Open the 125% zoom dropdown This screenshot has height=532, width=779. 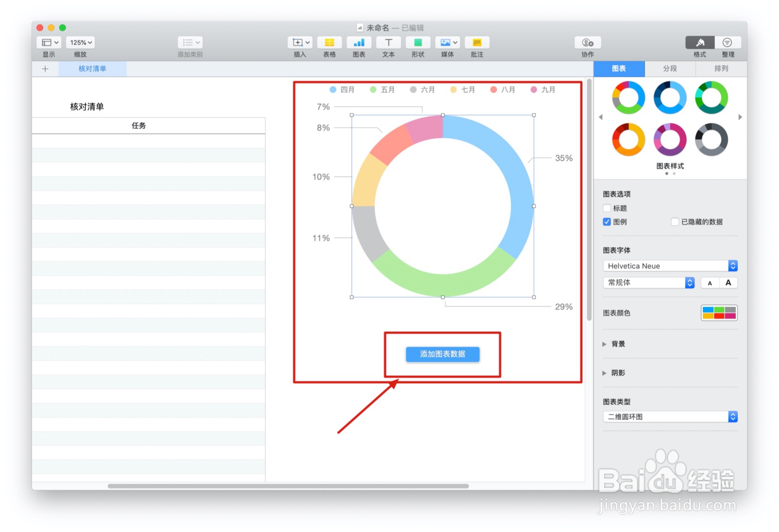pos(80,42)
